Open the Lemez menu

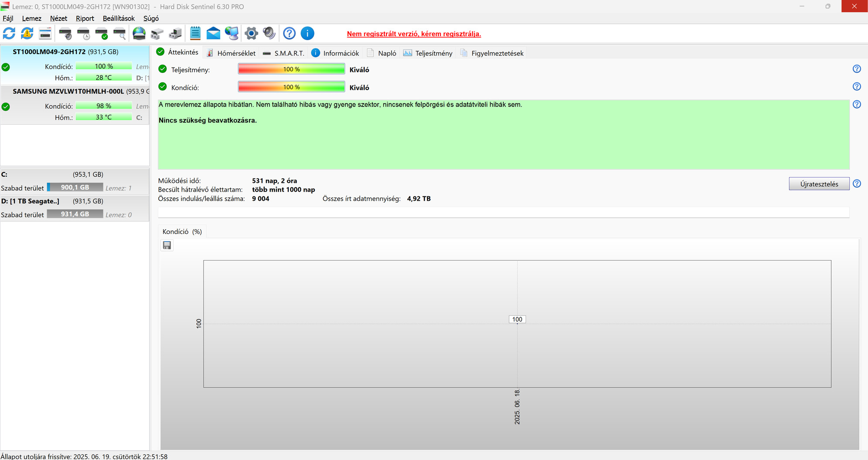click(32, 18)
